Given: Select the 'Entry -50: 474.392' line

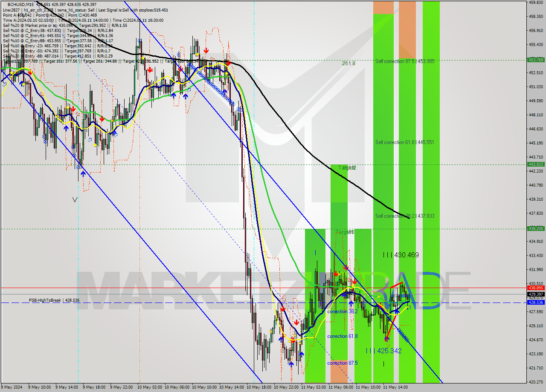Looking at the screenshot, I should [x=57, y=51].
